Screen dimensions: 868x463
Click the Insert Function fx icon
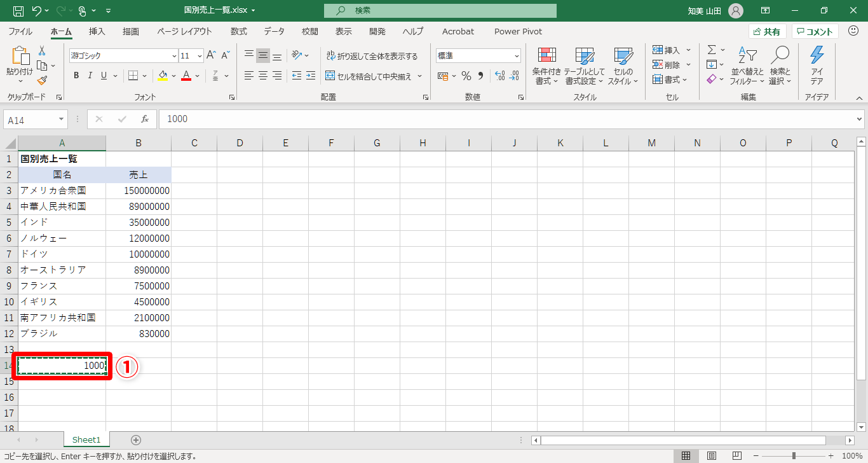tap(145, 119)
